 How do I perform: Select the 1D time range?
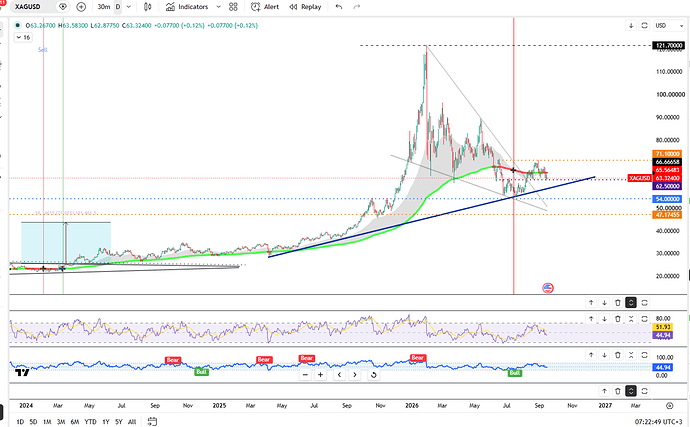(x=20, y=422)
